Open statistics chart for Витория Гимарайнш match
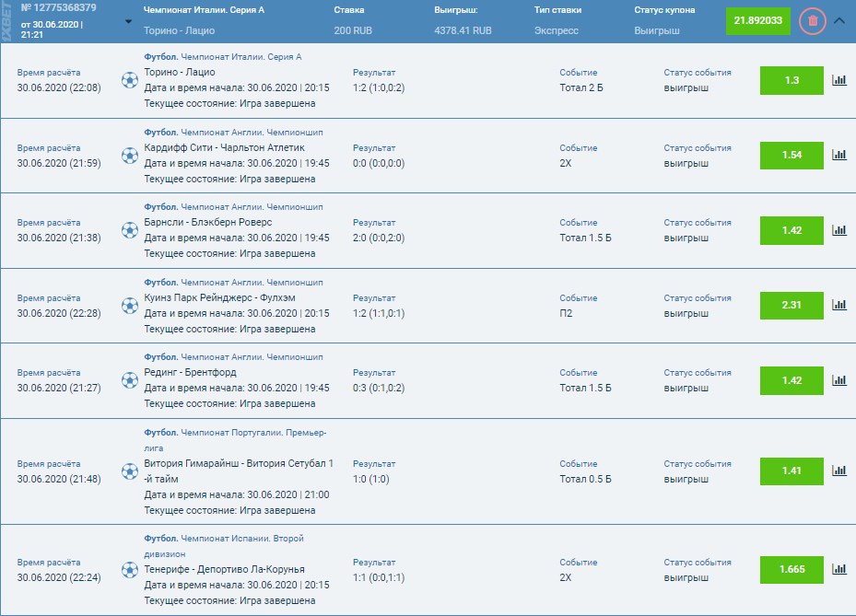 839,471
